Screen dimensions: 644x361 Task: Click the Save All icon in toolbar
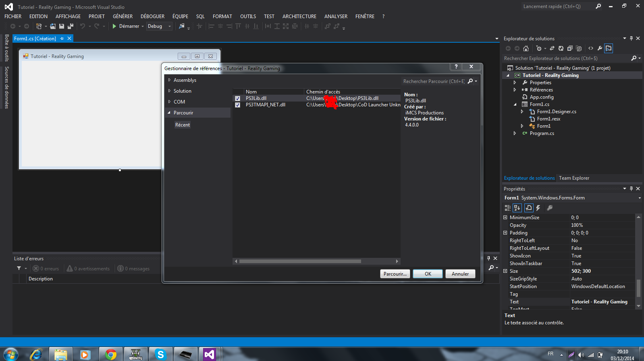pyautogui.click(x=71, y=26)
